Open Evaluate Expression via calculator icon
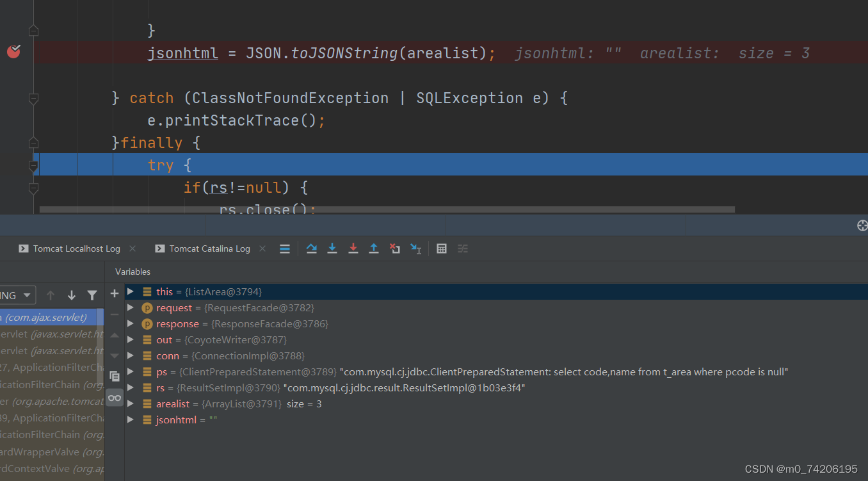The width and height of the screenshot is (868, 481). (441, 249)
